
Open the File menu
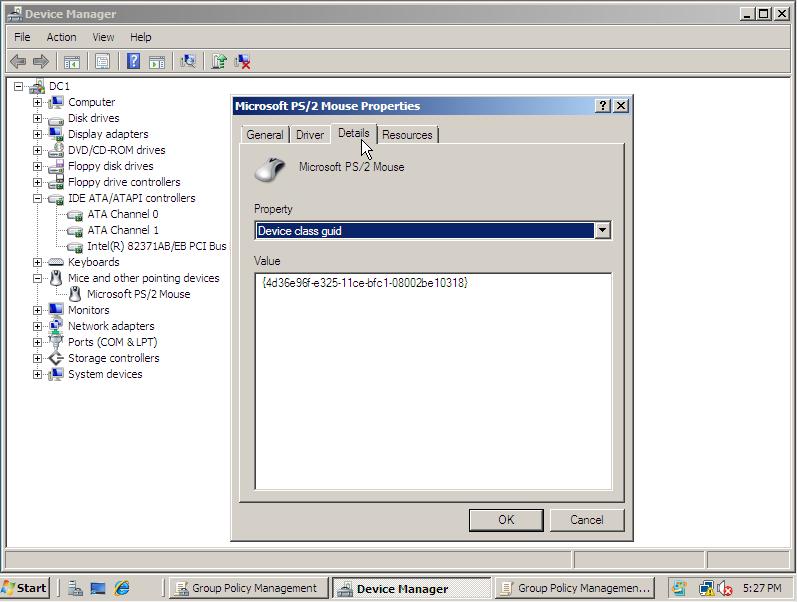tap(22, 37)
